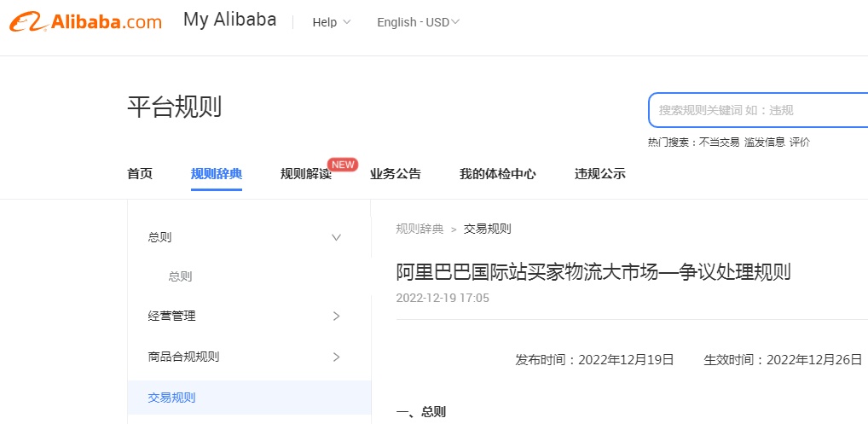The width and height of the screenshot is (868, 424).
Task: Go to the 业务公告 tab
Action: pos(396,174)
